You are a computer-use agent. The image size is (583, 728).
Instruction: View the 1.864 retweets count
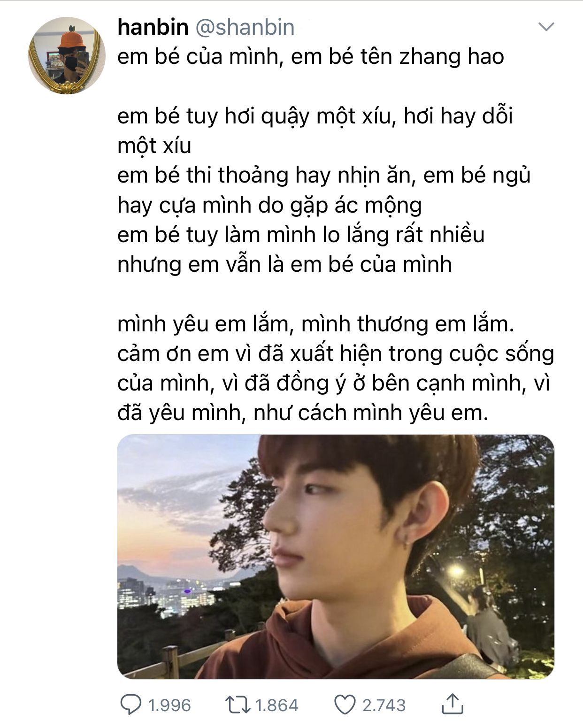pos(277,705)
